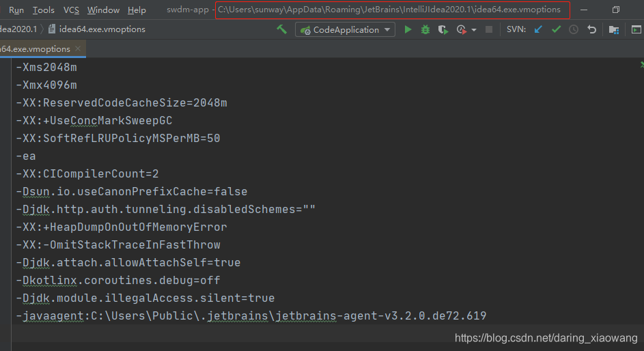The image size is (644, 351).
Task: Click the -javaagent jetbrains-agent line
Action: 251,315
